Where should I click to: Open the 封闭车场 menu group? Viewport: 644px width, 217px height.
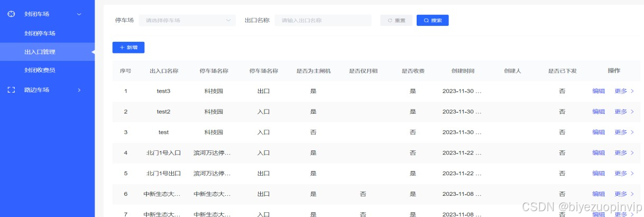click(48, 14)
